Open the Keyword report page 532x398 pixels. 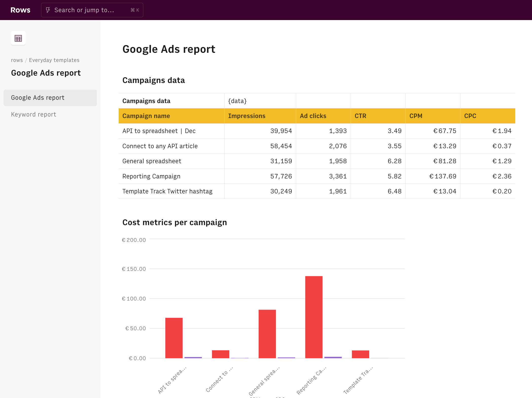pyautogui.click(x=33, y=114)
